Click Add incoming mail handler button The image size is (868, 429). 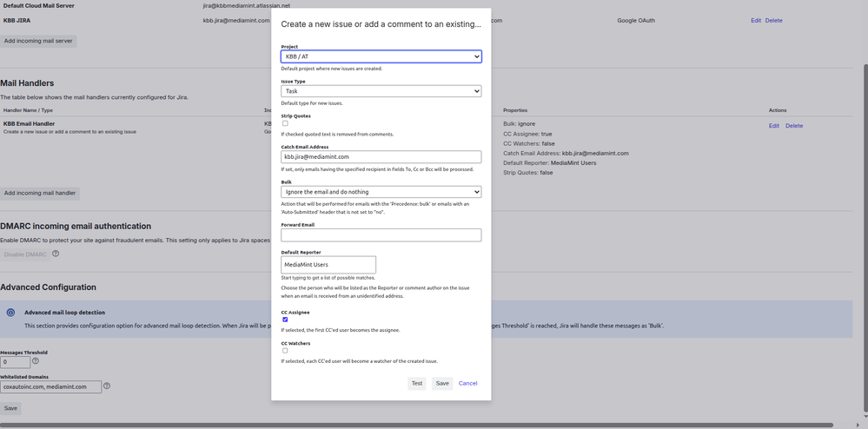point(40,193)
